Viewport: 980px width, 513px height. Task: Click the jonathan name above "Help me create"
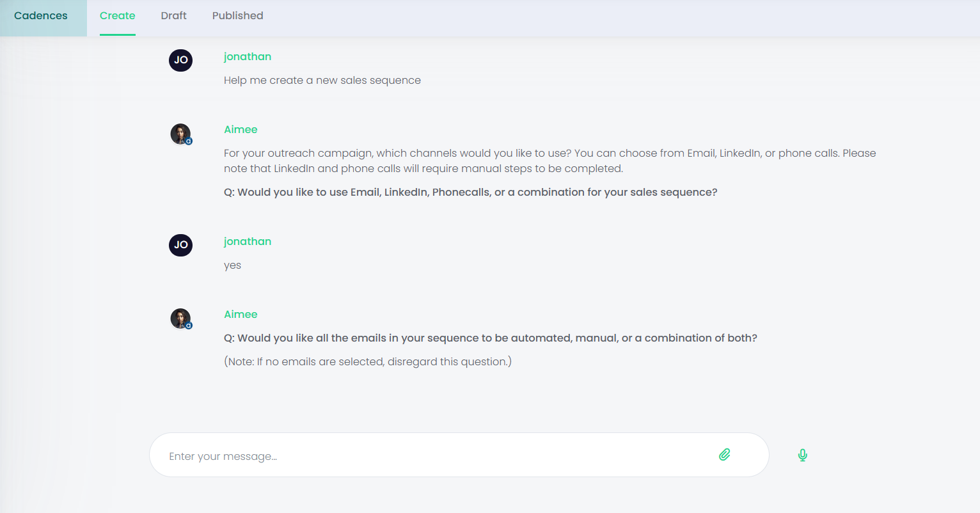pos(248,57)
